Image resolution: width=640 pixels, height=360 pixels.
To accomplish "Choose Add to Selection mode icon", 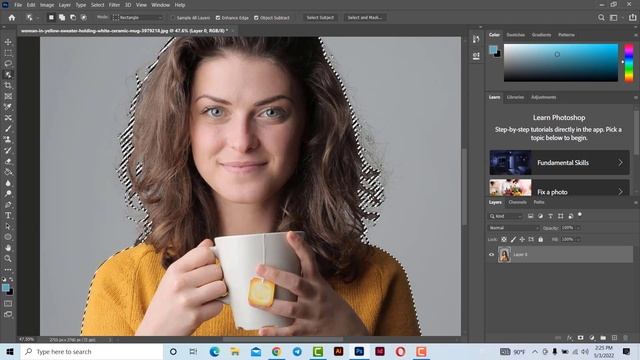I will click(62, 18).
